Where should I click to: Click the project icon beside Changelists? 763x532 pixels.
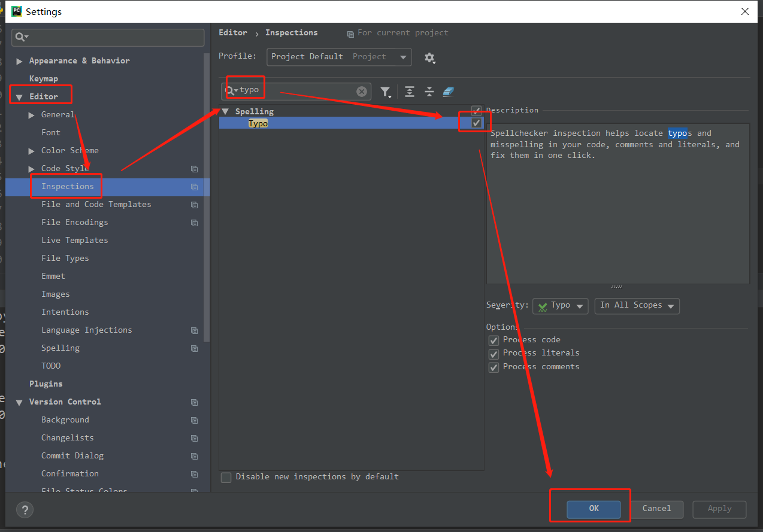point(194,438)
